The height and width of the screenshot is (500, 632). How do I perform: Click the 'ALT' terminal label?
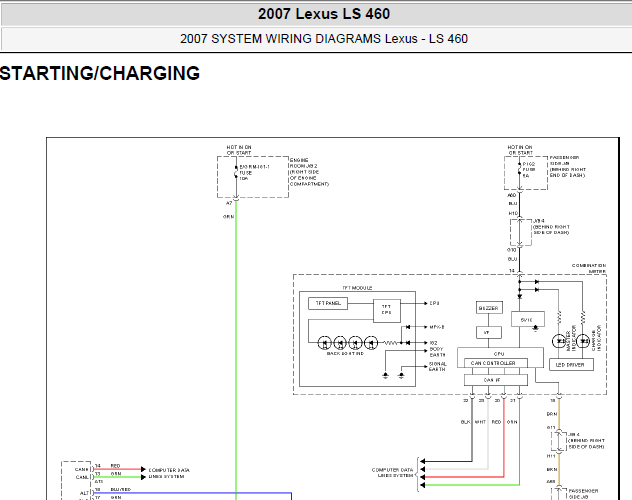84,493
